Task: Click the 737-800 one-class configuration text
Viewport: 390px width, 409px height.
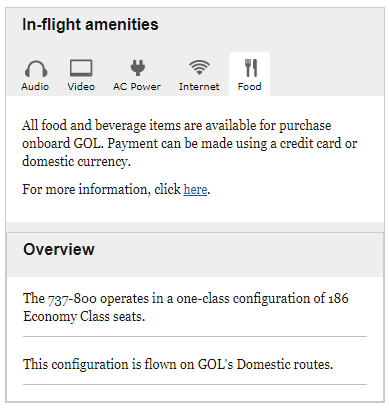Action: (x=186, y=307)
